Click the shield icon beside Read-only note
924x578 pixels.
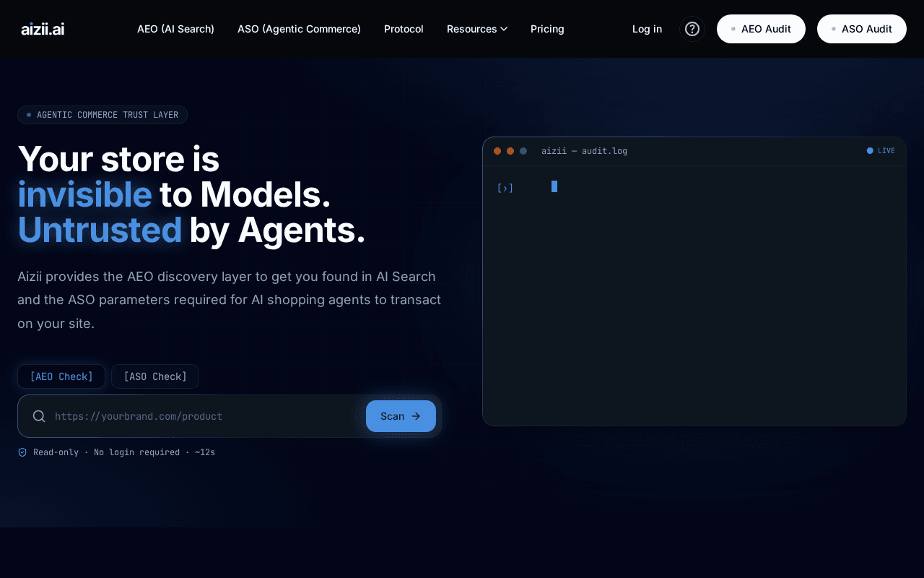point(22,452)
